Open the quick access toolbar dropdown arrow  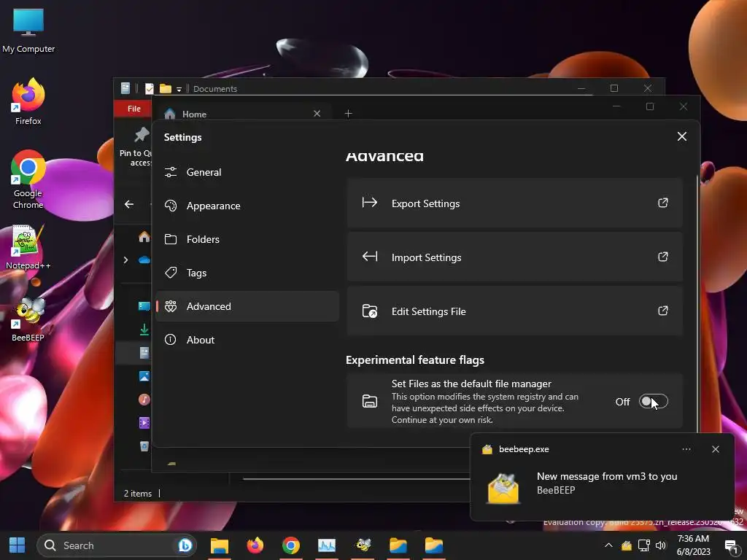click(x=179, y=89)
